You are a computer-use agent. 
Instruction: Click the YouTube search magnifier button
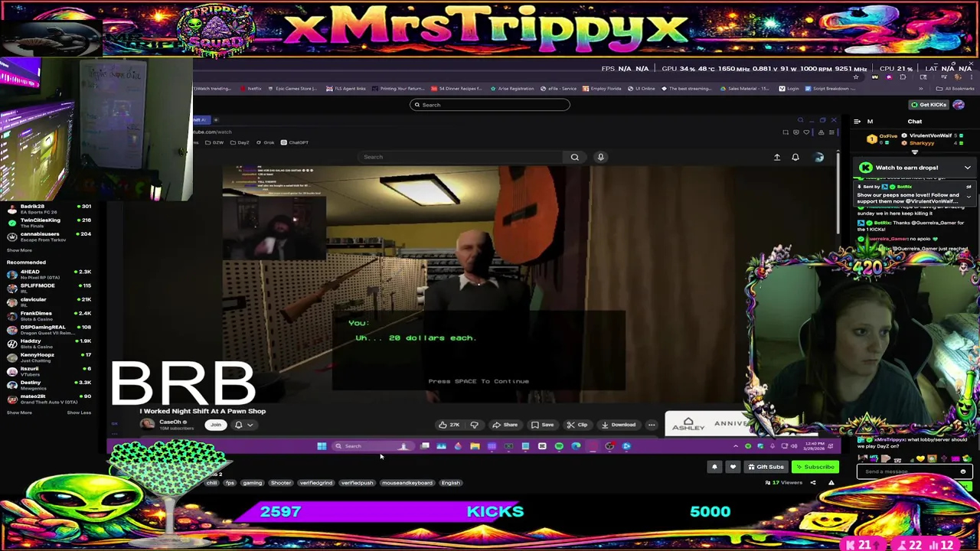click(x=574, y=157)
